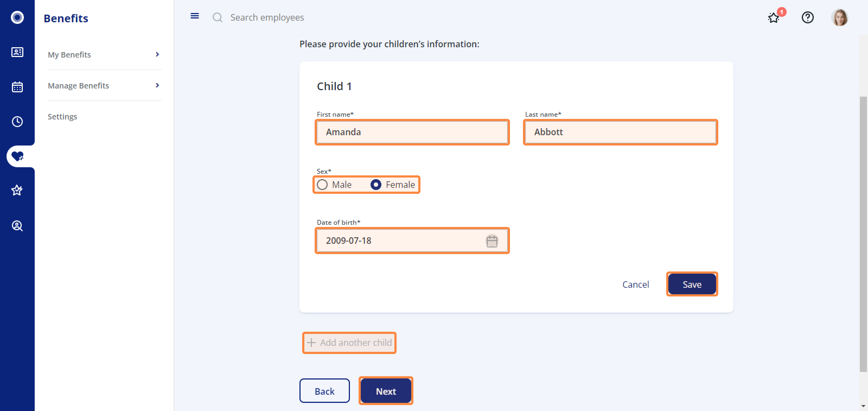Open the calendar icon in sidebar
Screen dimensions: 868x411
point(17,87)
